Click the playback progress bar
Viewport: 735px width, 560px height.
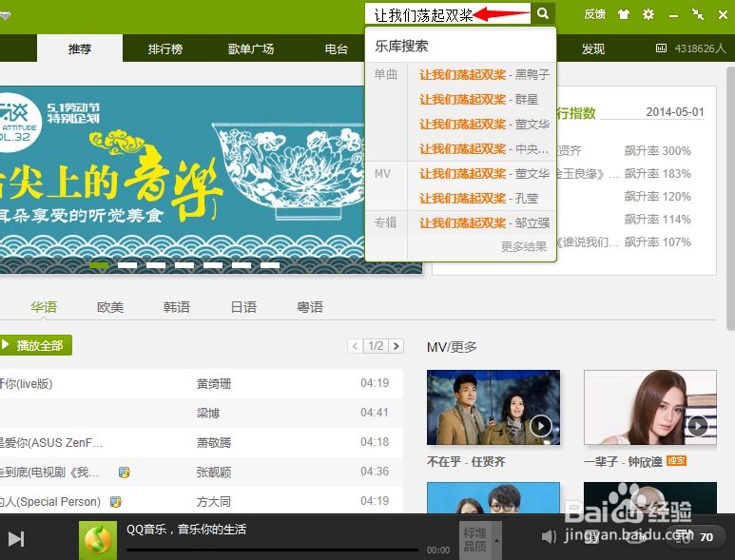pyautogui.click(x=272, y=550)
